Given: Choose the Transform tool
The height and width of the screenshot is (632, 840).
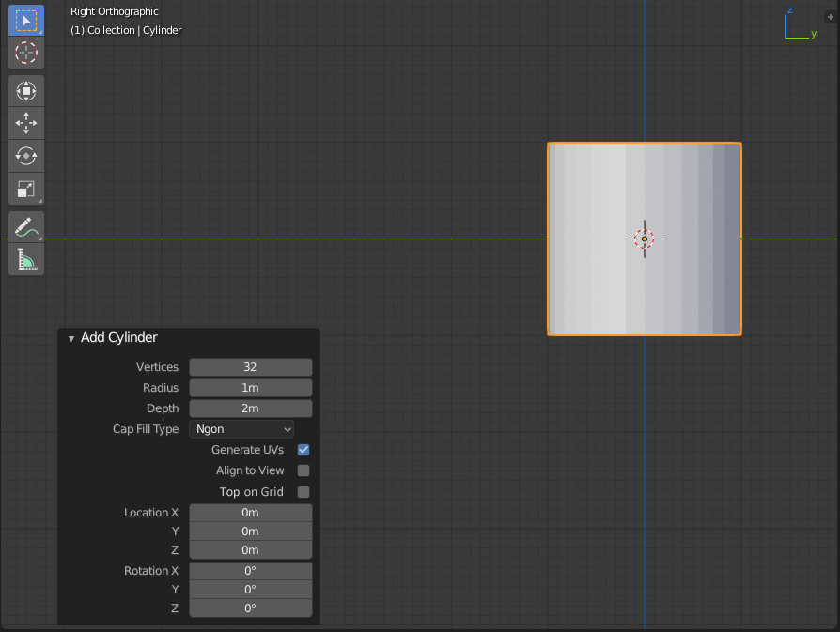Looking at the screenshot, I should pos(26,91).
